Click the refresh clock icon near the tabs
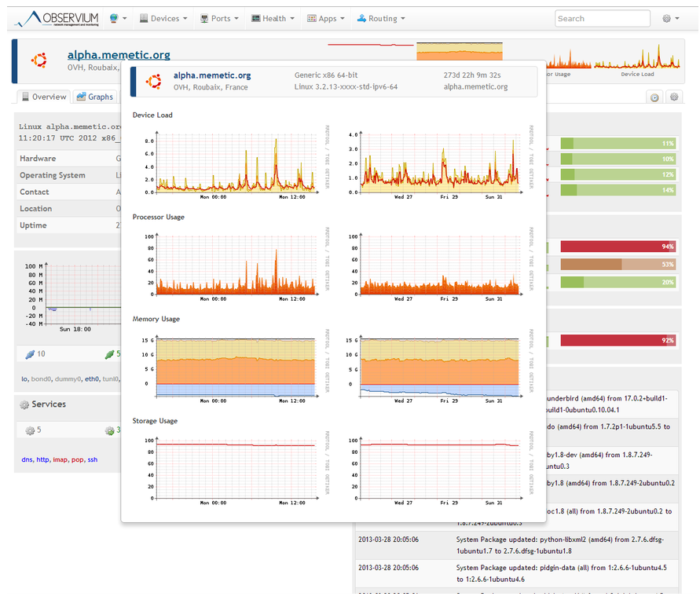This screenshot has width=700, height=600. pos(654,97)
